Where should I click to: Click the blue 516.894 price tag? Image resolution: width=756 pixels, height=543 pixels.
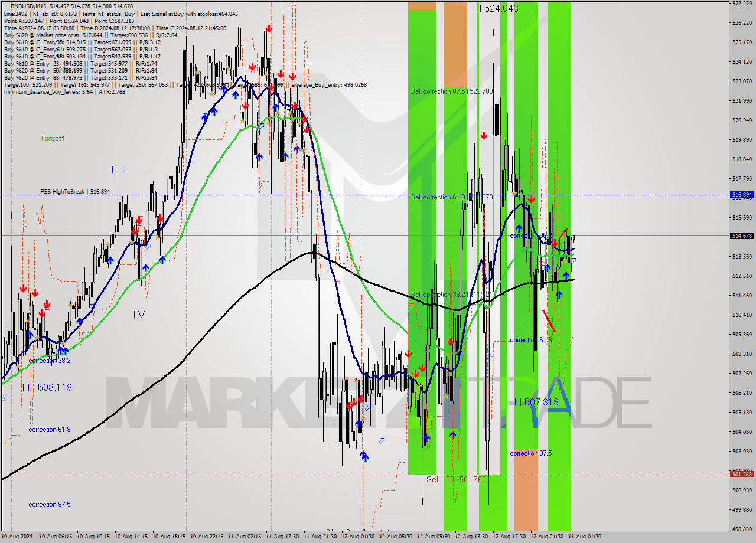(742, 194)
